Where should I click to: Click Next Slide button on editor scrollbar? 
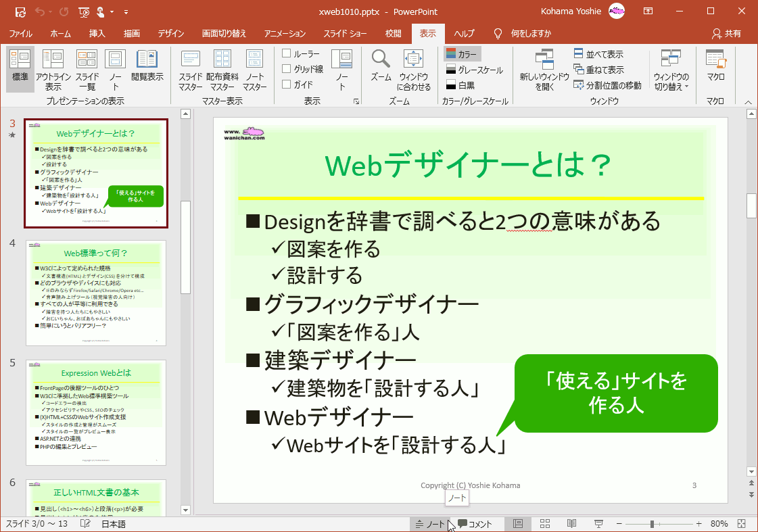751,494
